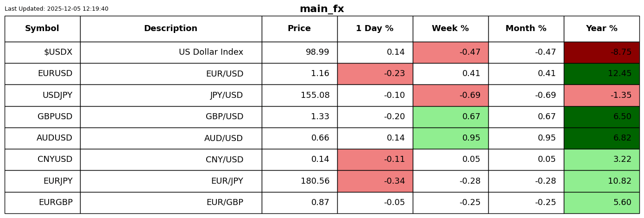Select the US Dollar Index description

[211, 52]
